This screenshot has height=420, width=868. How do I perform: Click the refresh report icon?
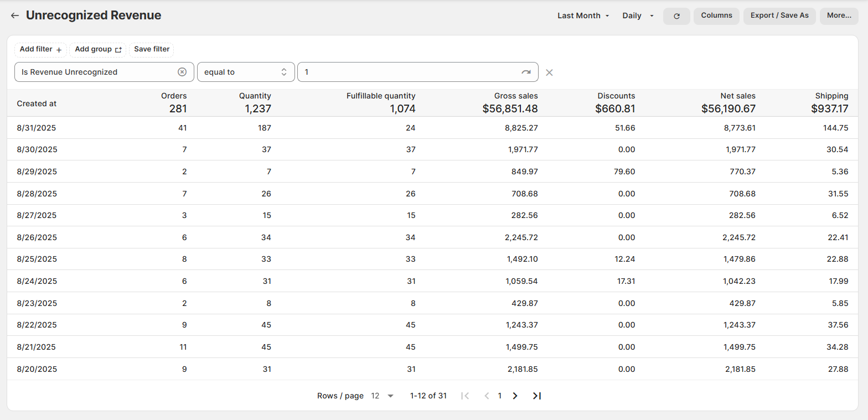pos(676,16)
